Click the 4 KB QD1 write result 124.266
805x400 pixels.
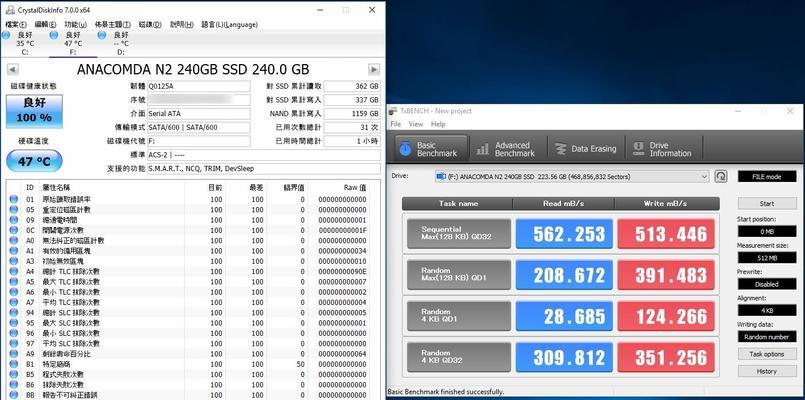point(666,316)
